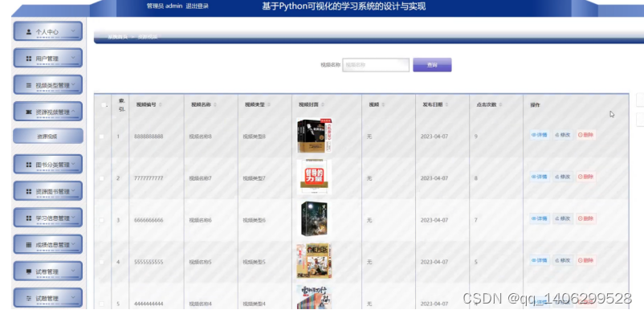This screenshot has width=644, height=314.
Task: Click 修改 for row 7777777777
Action: point(563,177)
